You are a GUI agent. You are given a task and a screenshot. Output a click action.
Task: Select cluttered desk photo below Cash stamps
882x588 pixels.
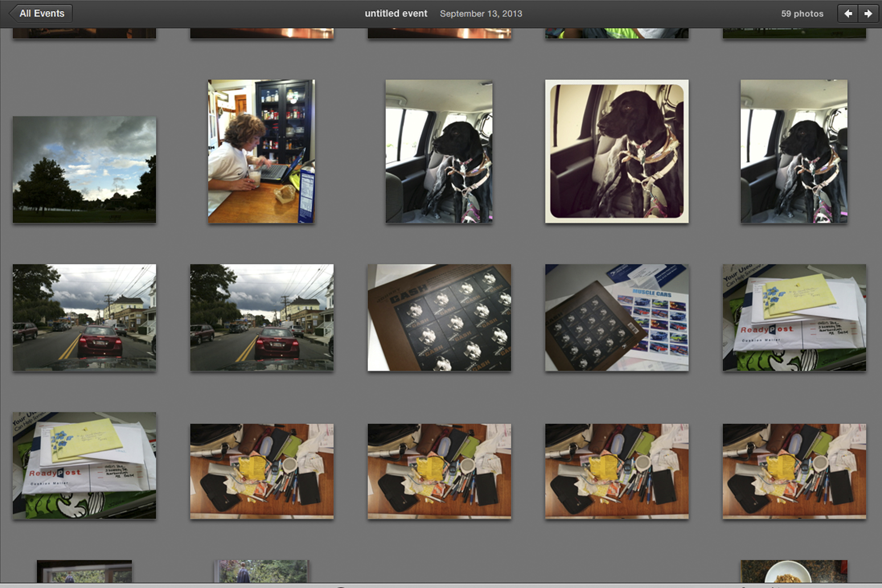(439, 471)
